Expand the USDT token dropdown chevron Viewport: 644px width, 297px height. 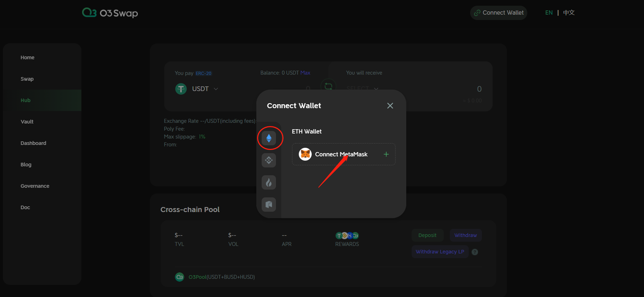point(216,89)
